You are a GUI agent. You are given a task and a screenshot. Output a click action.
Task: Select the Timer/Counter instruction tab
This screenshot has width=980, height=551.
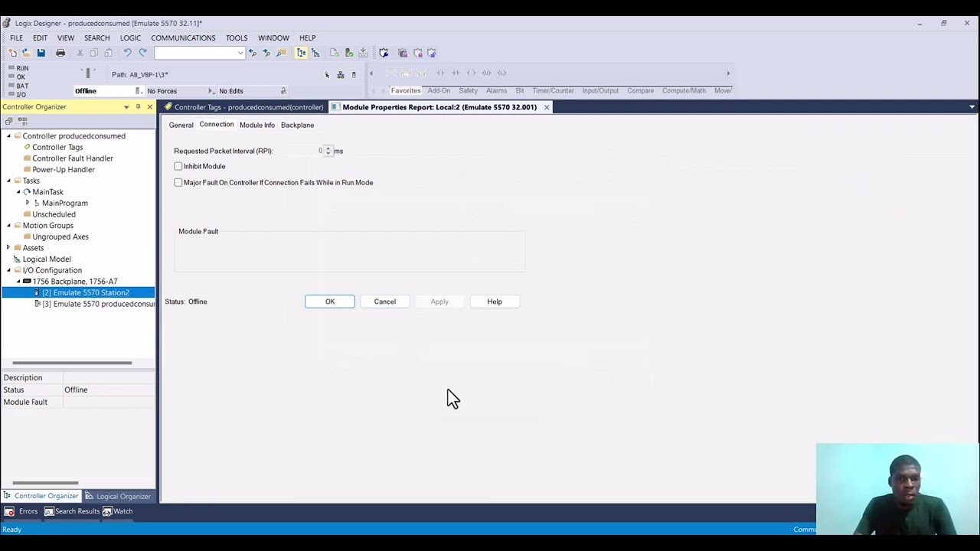[553, 90]
